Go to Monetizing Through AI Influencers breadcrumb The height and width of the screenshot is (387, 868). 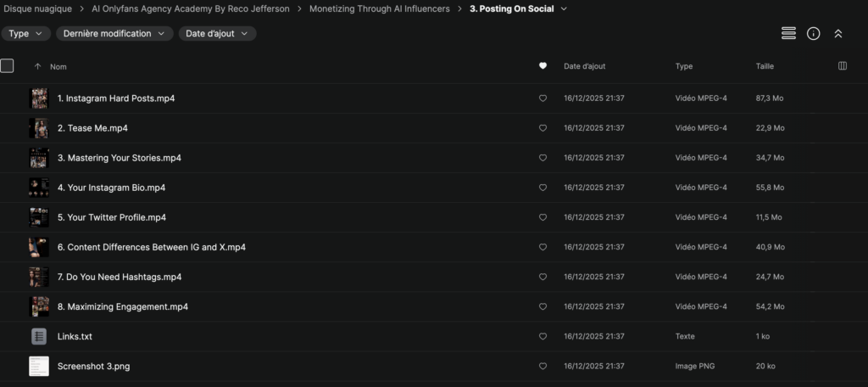pyautogui.click(x=380, y=9)
